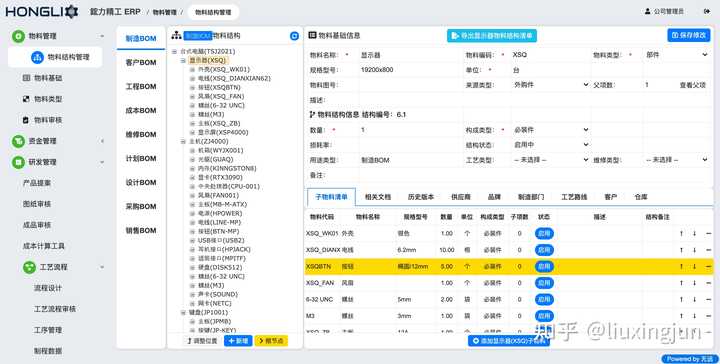Move the XSQ_WK01 row down
Viewport: 720px width, 364px height.
tap(694, 234)
